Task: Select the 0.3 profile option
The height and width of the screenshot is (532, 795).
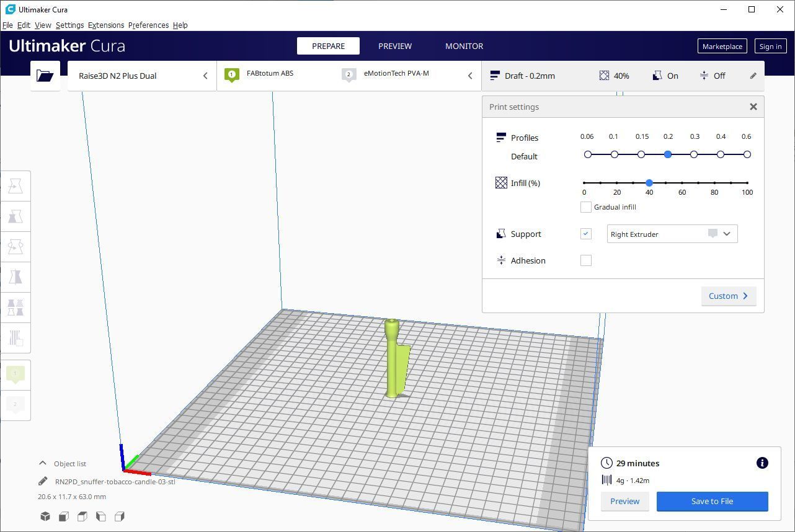Action: [694, 154]
